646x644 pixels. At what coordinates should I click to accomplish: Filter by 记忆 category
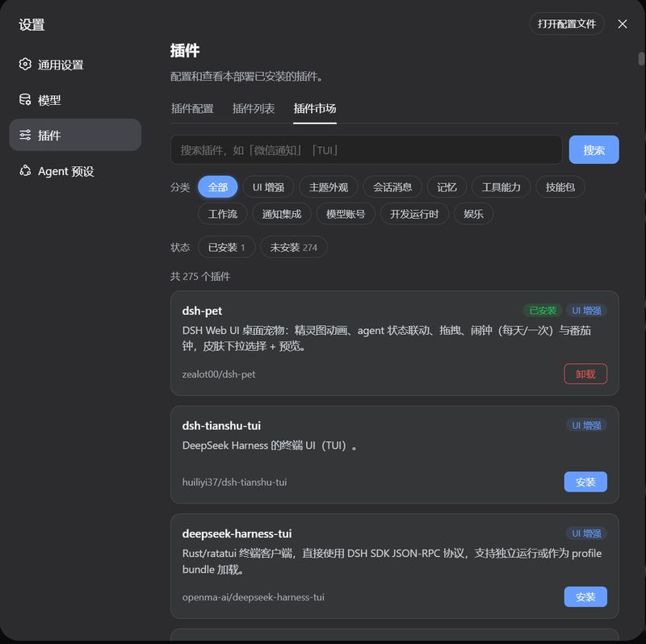447,187
